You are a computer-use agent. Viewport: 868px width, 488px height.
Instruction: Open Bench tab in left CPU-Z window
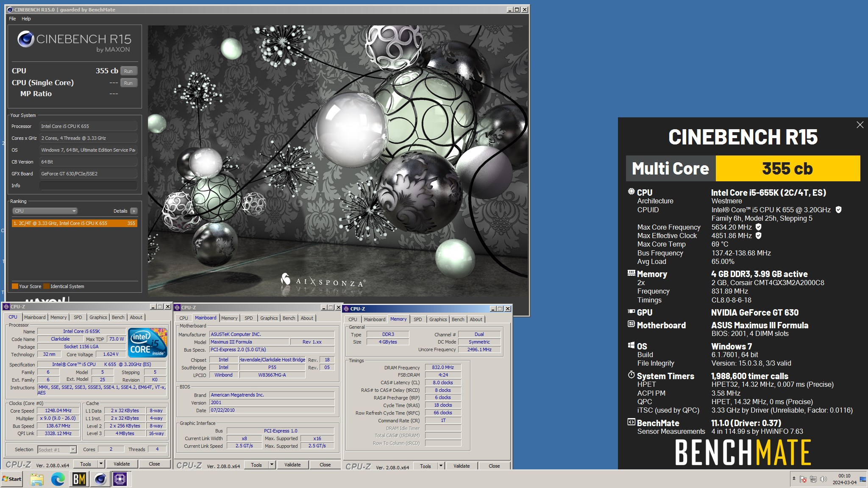click(x=118, y=317)
